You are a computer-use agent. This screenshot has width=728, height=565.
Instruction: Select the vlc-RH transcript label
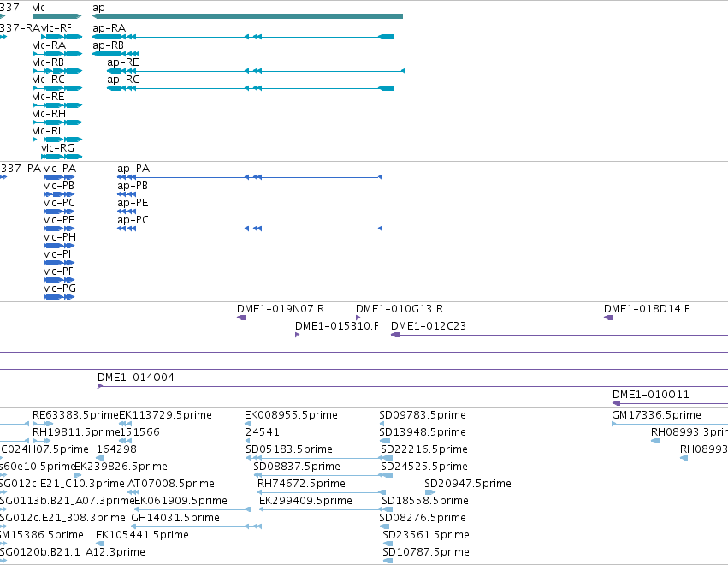coord(50,114)
